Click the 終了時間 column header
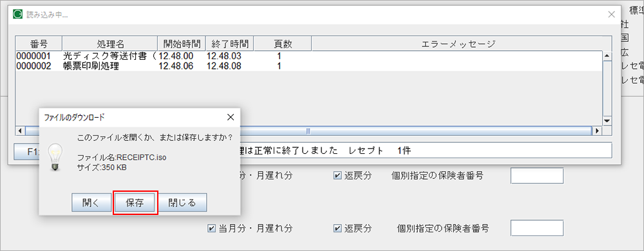 pyautogui.click(x=229, y=44)
